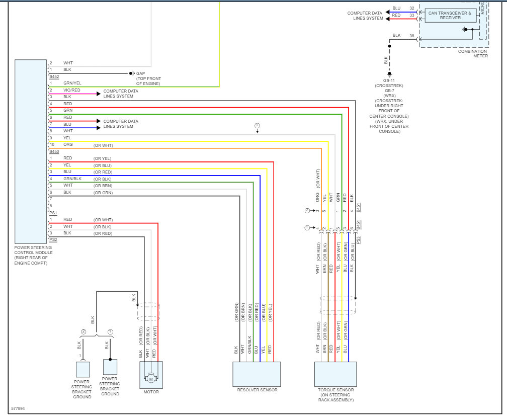Click pin number 33 on combination meter
The width and height of the screenshot is (507, 420).
(x=411, y=15)
